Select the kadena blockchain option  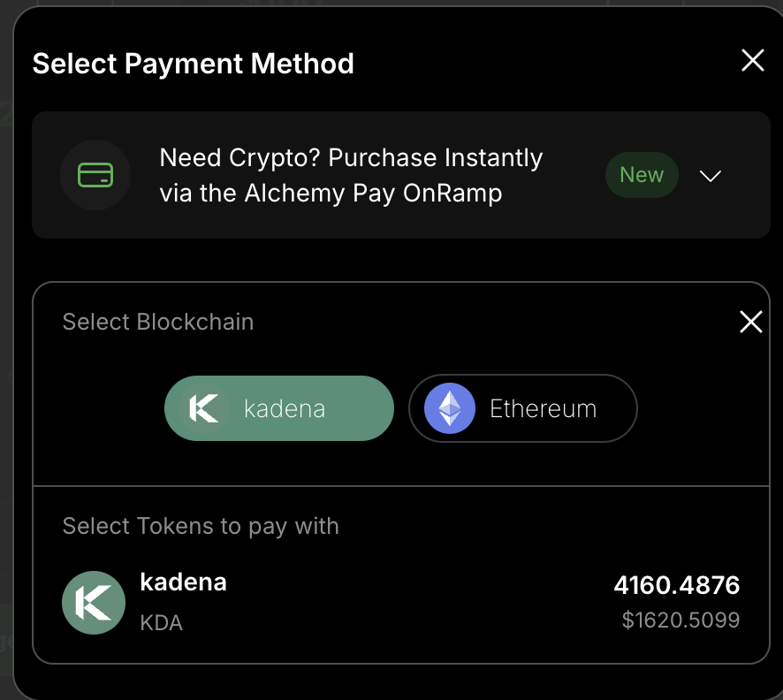tap(278, 408)
